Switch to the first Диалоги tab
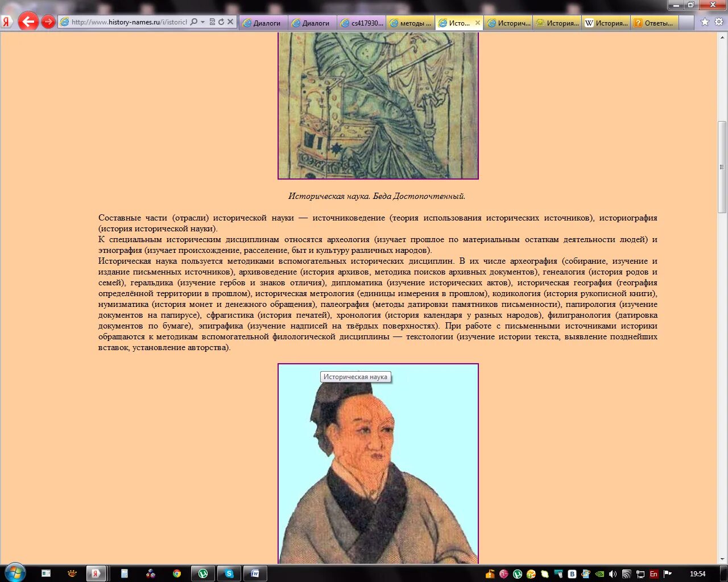The width and height of the screenshot is (728, 582). coord(263,23)
